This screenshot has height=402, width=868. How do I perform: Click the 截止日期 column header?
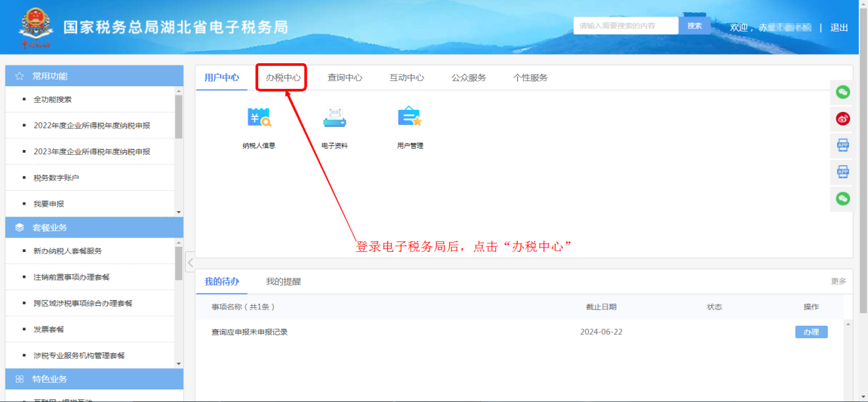[x=601, y=307]
